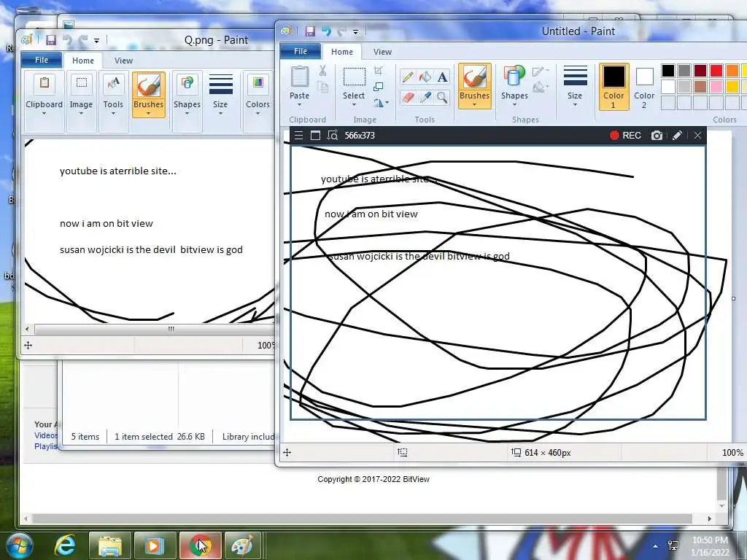Screen dimensions: 747x560
Task: Click the Resize icon in Image group
Action: 379,87
